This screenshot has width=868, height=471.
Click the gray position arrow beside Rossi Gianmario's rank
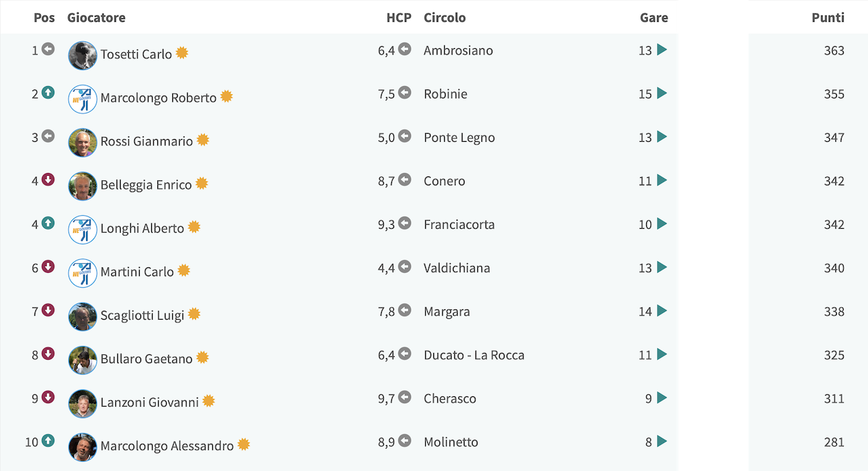coord(48,136)
